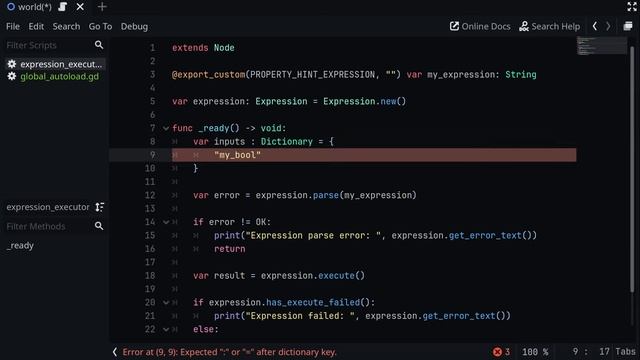Screen dimensions: 640x360
Task: Click PROPERTY_HINT_EXPRESSION on line 3
Action: 312,75
